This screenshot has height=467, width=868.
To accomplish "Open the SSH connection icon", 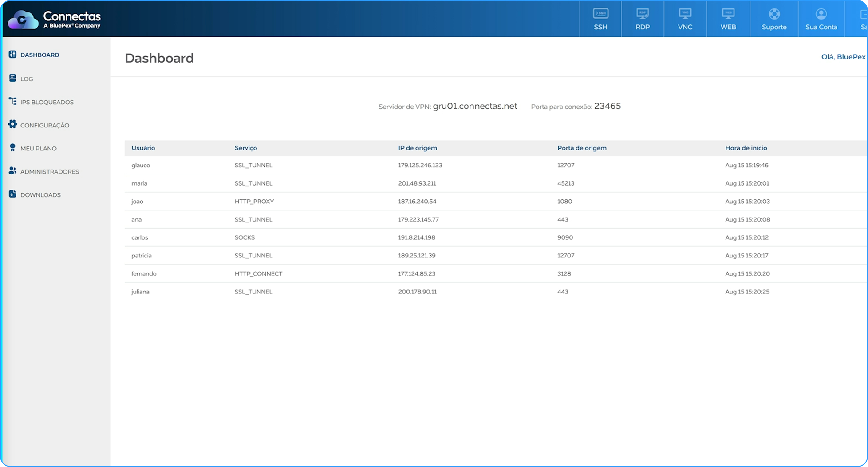I will coord(600,14).
